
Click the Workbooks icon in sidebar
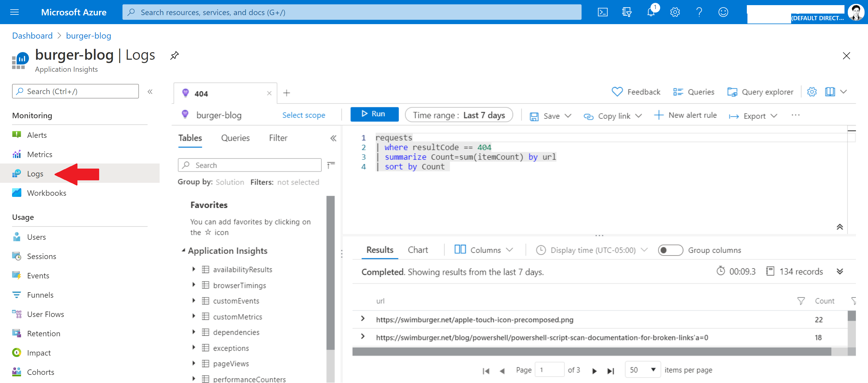[18, 192]
